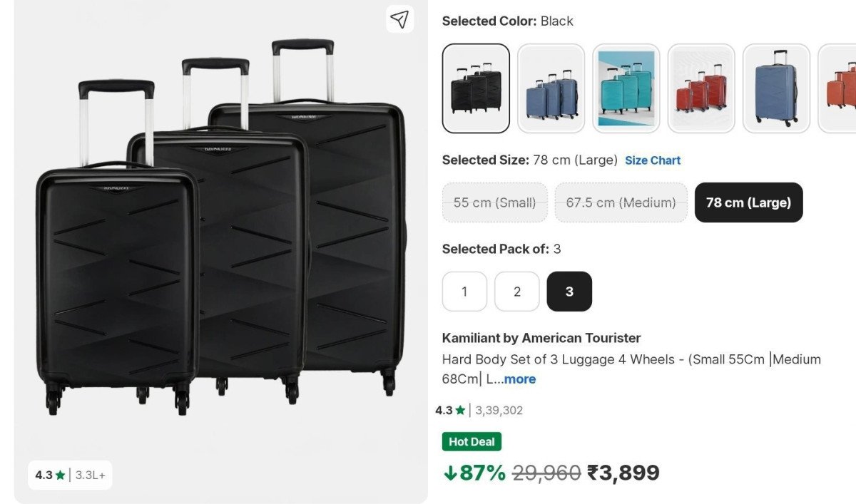Select 55 cm (Small) size
Image resolution: width=856 pixels, height=504 pixels.
(494, 202)
